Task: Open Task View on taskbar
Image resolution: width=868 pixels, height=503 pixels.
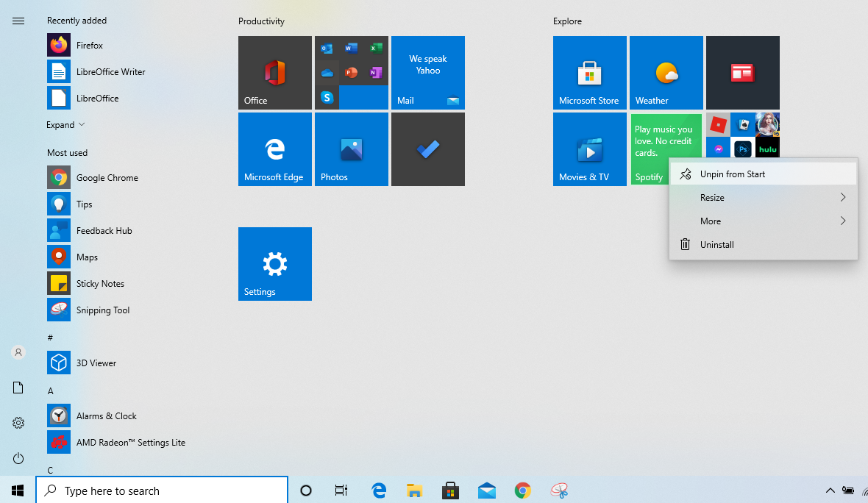Action: pyautogui.click(x=341, y=490)
